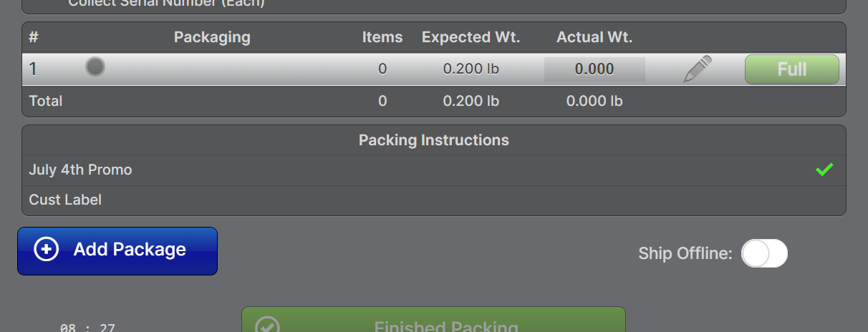Click the Add Package button text
The height and width of the screenshot is (332, 868).
130,250
